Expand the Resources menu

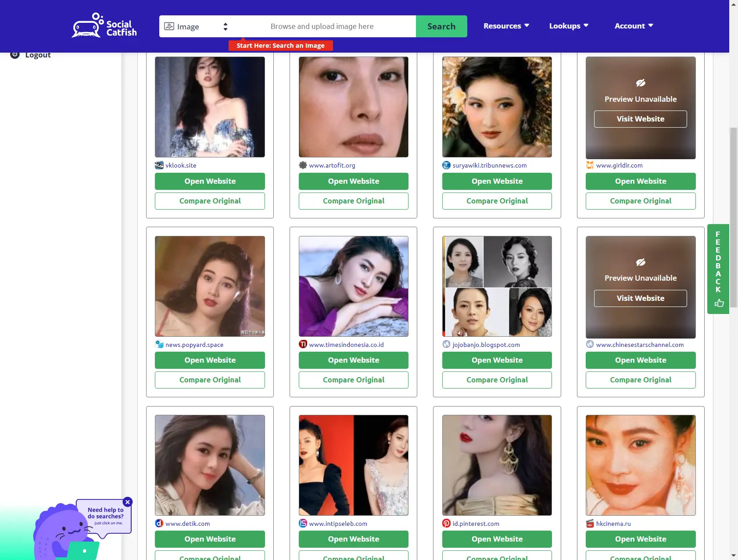pyautogui.click(x=506, y=26)
